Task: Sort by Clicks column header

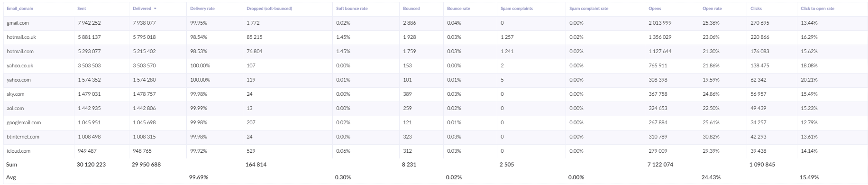Action: tap(756, 9)
